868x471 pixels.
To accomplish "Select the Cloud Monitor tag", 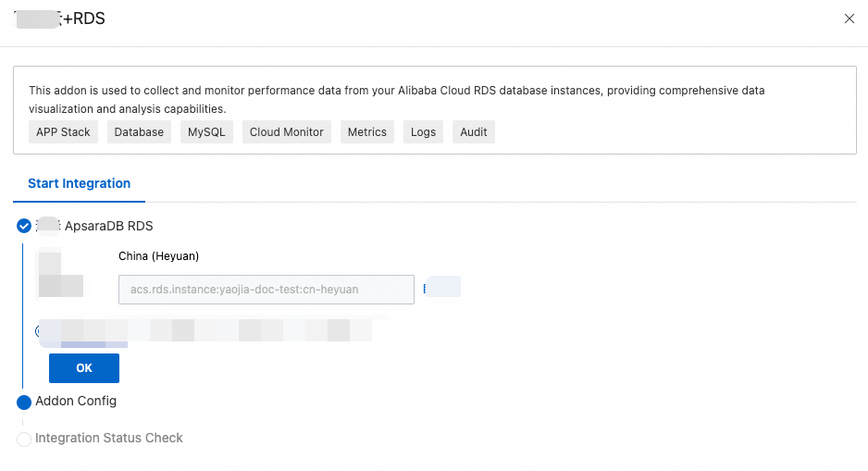I will [x=287, y=132].
